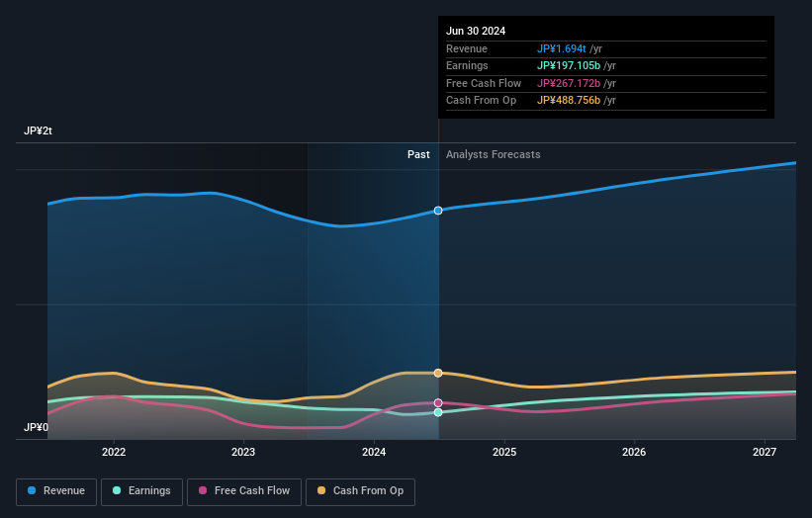812x518 pixels.
Task: Select the Free Cash Flow data point marker
Action: point(438,402)
